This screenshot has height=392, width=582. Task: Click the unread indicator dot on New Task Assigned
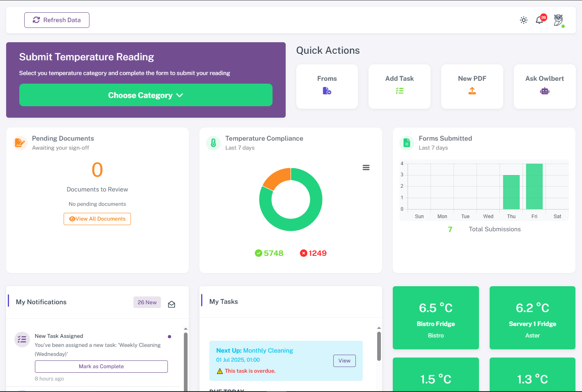(x=169, y=336)
